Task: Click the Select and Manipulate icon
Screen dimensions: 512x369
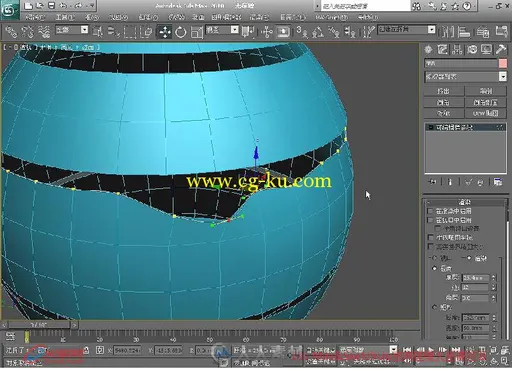Action: coord(266,32)
